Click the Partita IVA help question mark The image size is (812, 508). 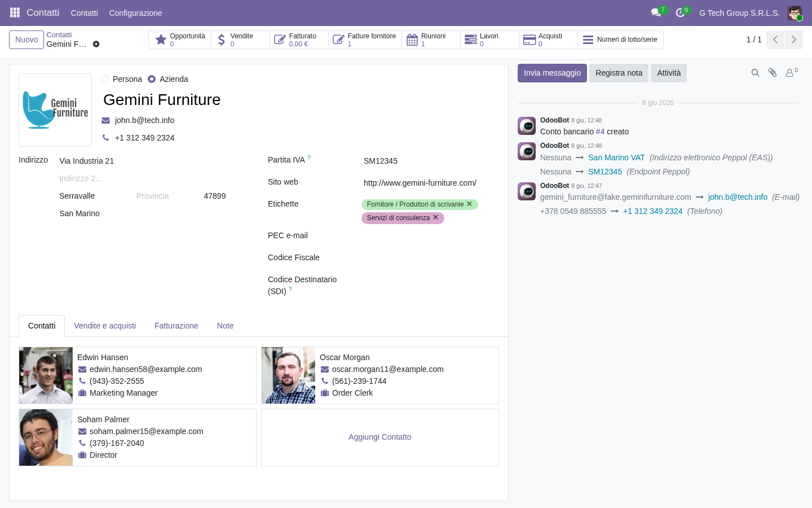click(309, 158)
